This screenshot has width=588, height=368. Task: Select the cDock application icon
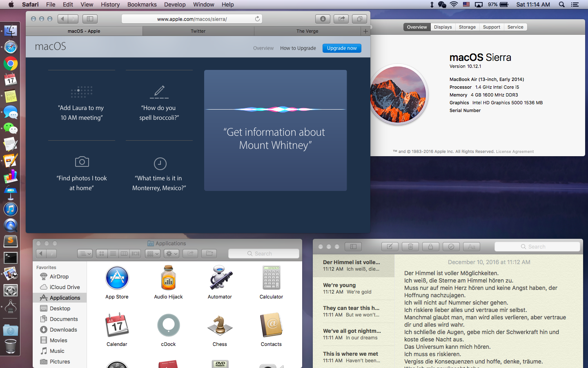168,325
